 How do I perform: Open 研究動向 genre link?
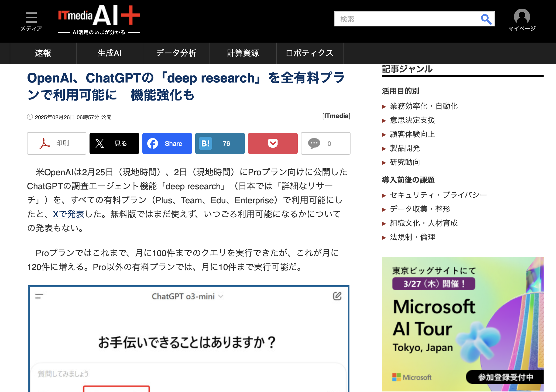coord(405,162)
